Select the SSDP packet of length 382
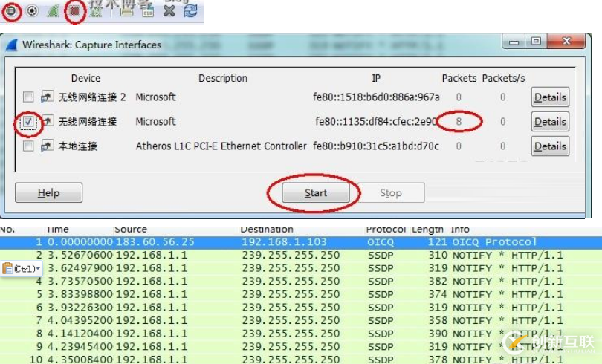Viewport: 602px width, 364px height. 301,281
